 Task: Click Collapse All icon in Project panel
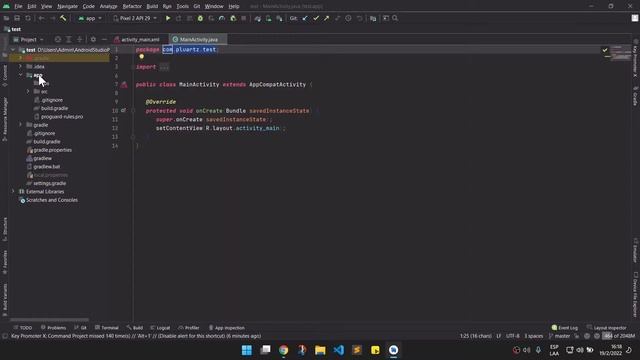pyautogui.click(x=80, y=40)
